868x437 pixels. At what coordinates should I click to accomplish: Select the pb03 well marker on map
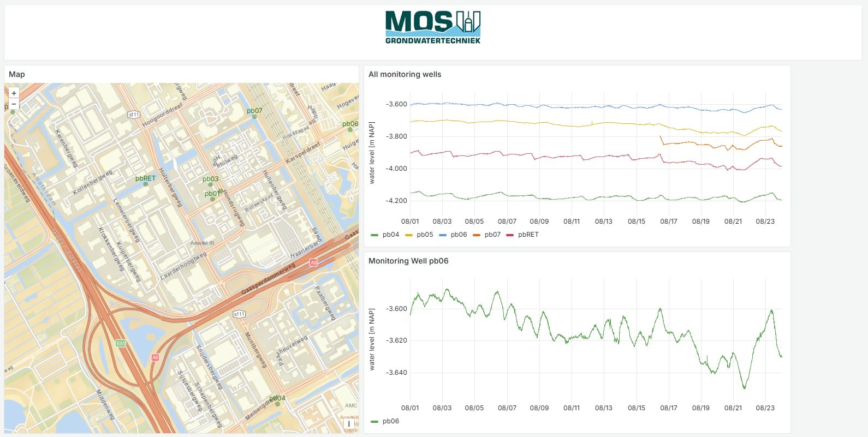click(x=211, y=184)
